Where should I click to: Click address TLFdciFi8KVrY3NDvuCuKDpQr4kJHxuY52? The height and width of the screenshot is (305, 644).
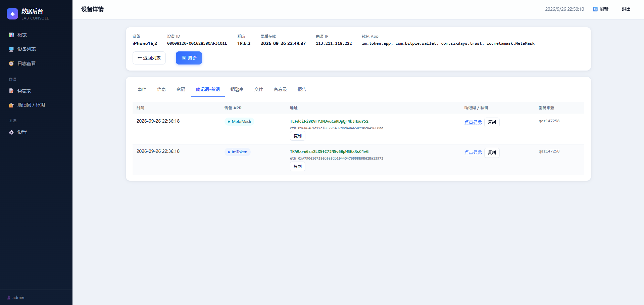pos(329,121)
